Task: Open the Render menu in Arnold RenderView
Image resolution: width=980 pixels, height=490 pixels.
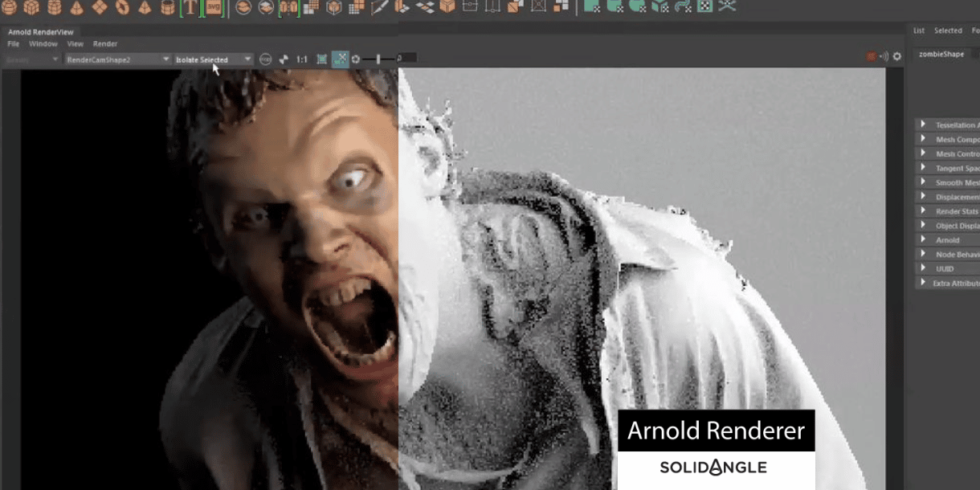Action: coord(104,43)
